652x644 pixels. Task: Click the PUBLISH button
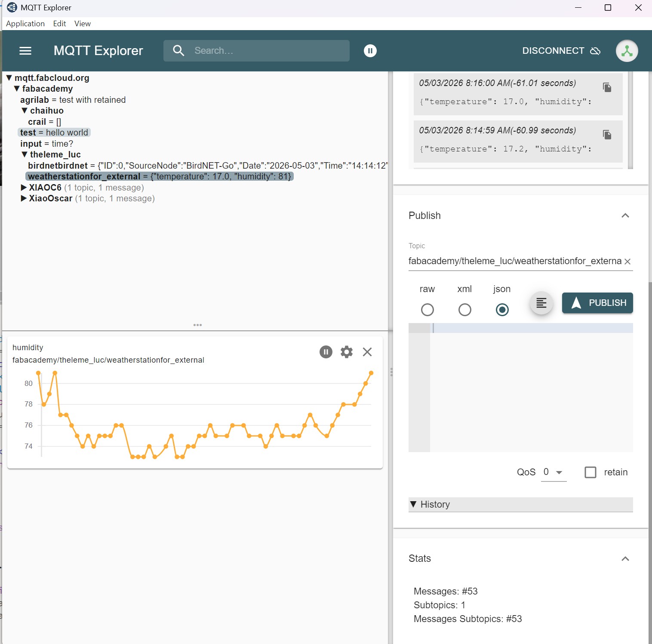597,303
